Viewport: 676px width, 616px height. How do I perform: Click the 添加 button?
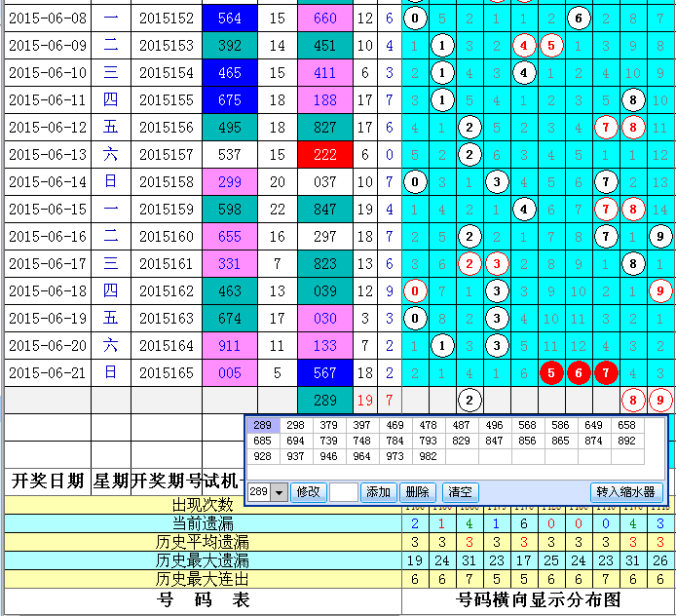[378, 492]
